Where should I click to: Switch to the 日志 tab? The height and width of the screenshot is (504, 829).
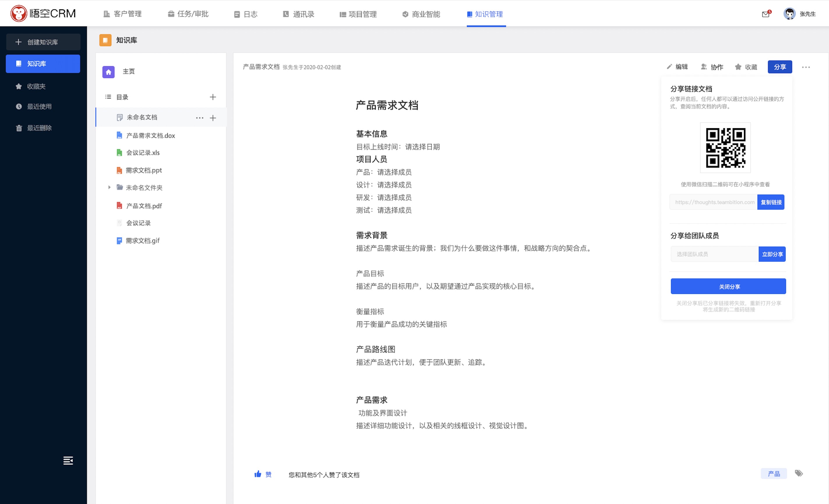pyautogui.click(x=246, y=14)
